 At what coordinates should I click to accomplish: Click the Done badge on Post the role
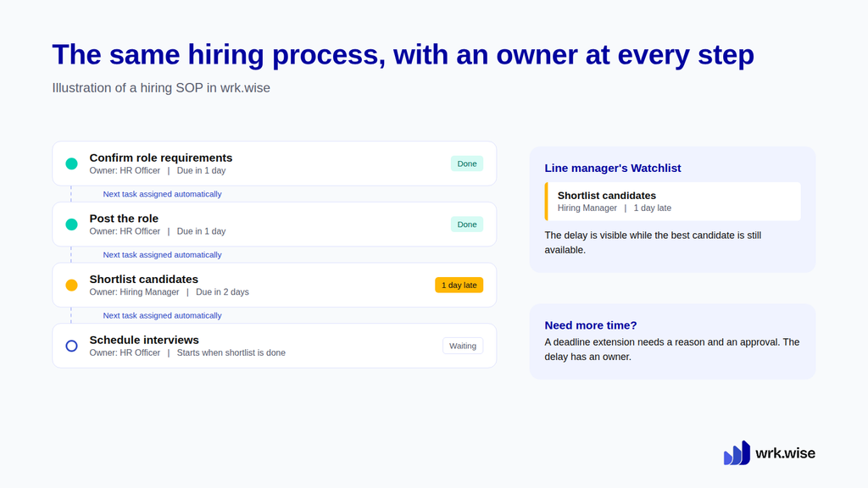click(x=467, y=225)
